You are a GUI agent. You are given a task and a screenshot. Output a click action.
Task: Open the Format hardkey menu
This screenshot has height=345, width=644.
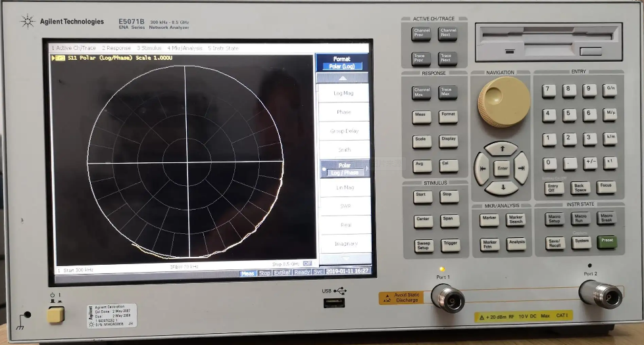coord(448,116)
